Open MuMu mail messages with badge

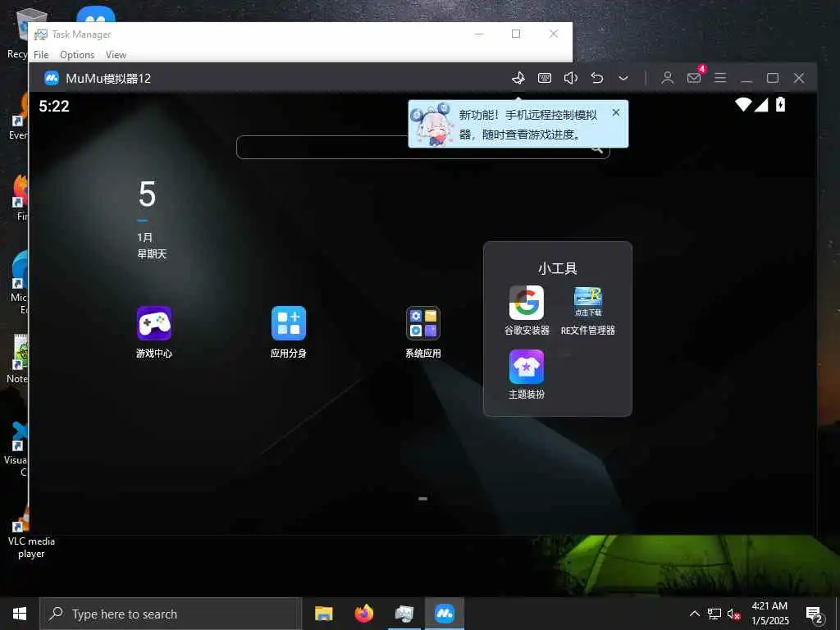coord(694,77)
